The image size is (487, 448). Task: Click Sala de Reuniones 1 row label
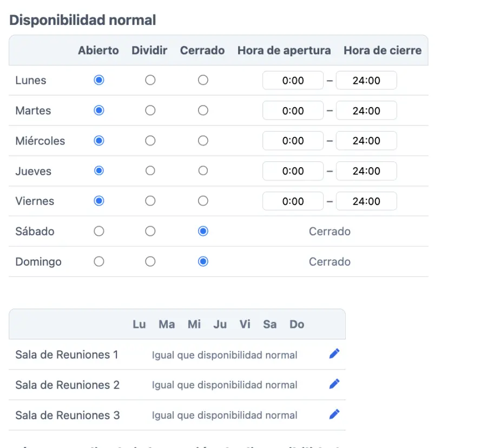coord(67,355)
